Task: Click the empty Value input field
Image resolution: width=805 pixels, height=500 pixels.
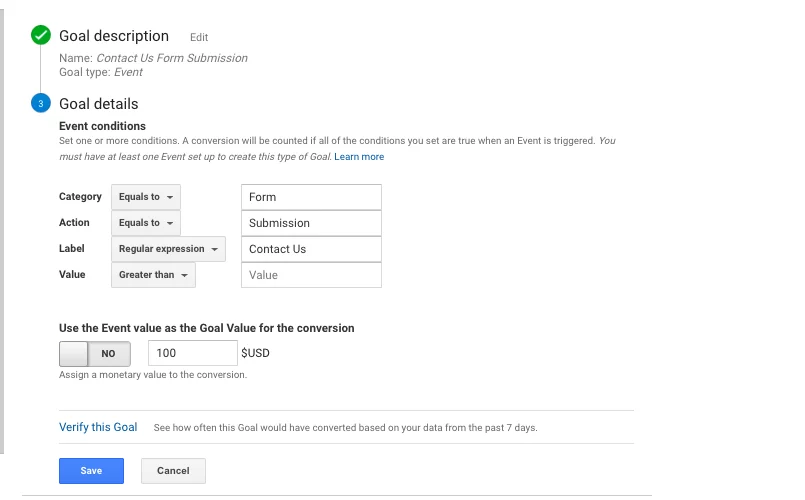Action: tap(311, 275)
